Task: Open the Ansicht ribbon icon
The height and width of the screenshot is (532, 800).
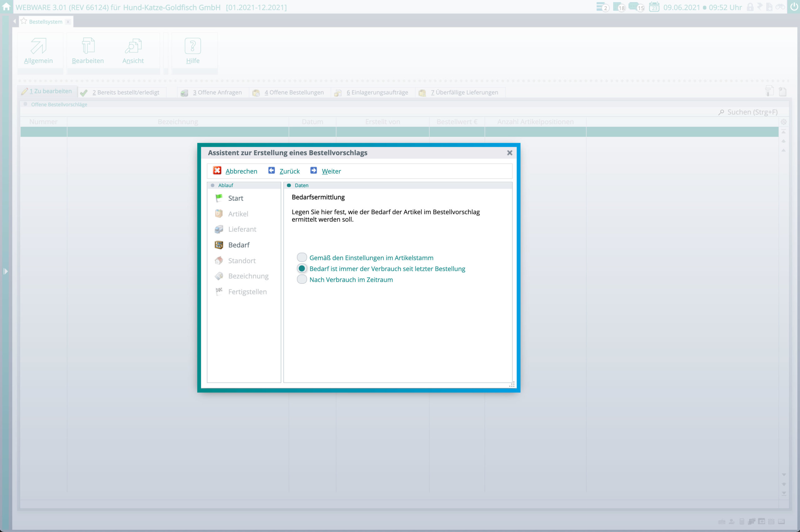Action: coord(133,47)
